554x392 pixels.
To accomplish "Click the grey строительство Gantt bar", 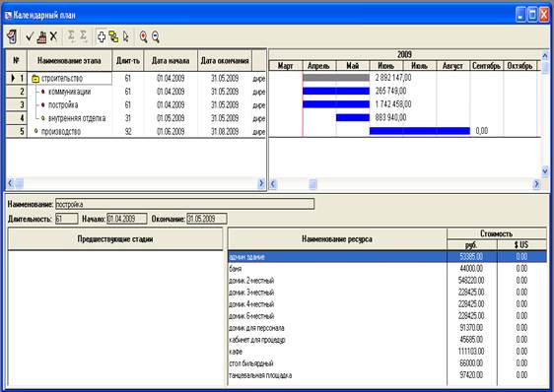I will click(336, 78).
